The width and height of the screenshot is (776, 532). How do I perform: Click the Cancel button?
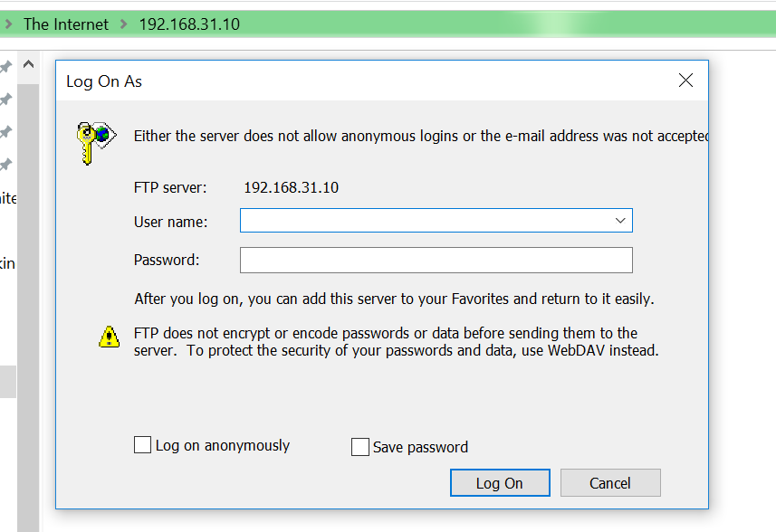tap(610, 482)
